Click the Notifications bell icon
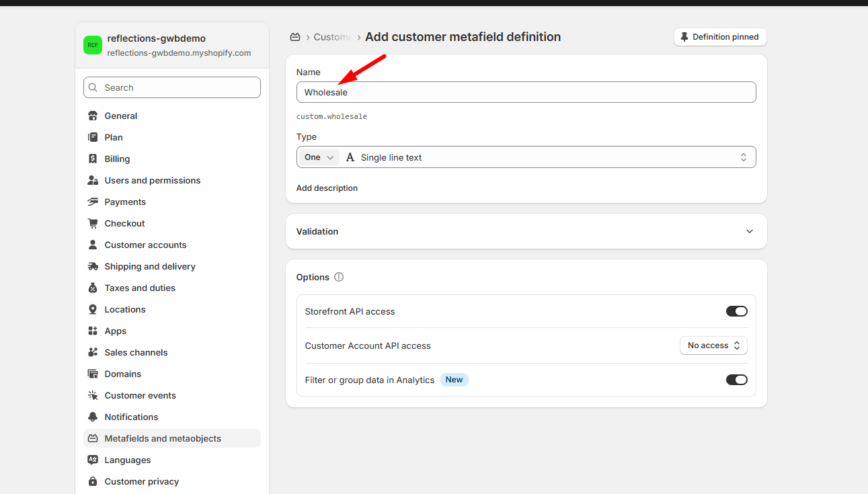The height and width of the screenshot is (494, 868). click(x=93, y=417)
